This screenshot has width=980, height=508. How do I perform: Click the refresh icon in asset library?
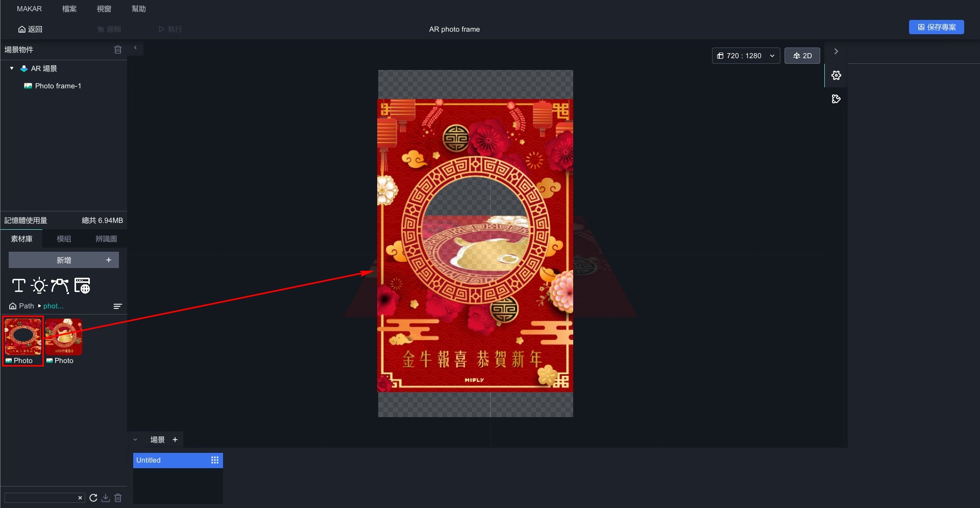click(93, 498)
